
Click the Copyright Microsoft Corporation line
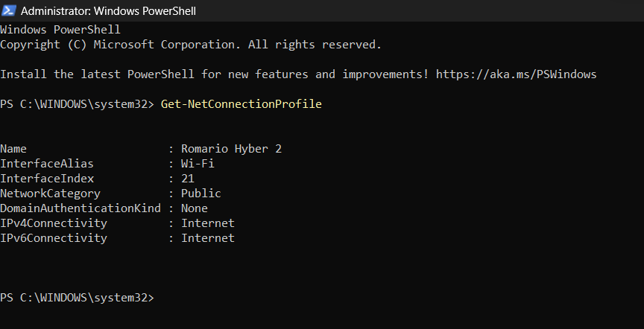pos(190,45)
